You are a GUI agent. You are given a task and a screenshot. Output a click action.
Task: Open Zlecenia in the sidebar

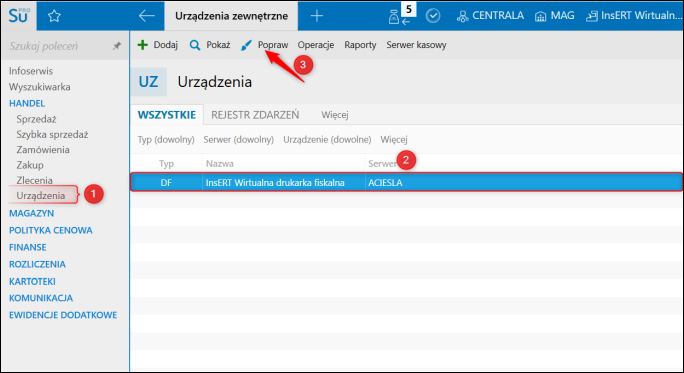[34, 180]
